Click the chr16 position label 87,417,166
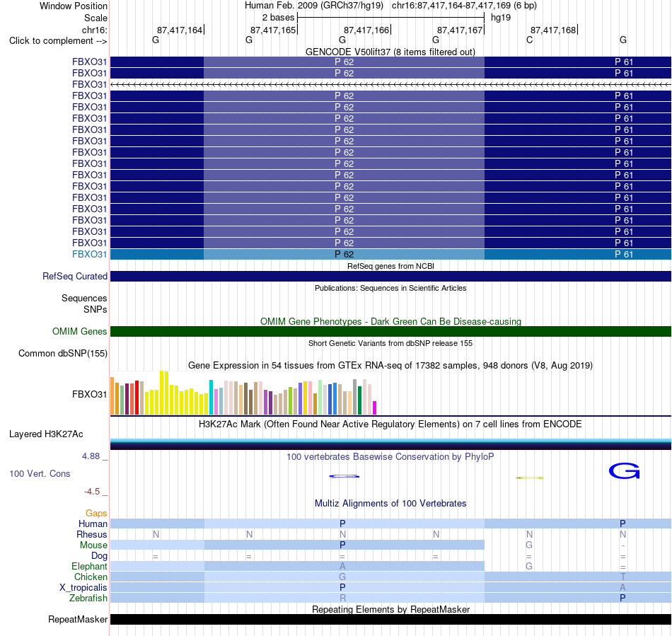672x636 pixels. [x=366, y=30]
